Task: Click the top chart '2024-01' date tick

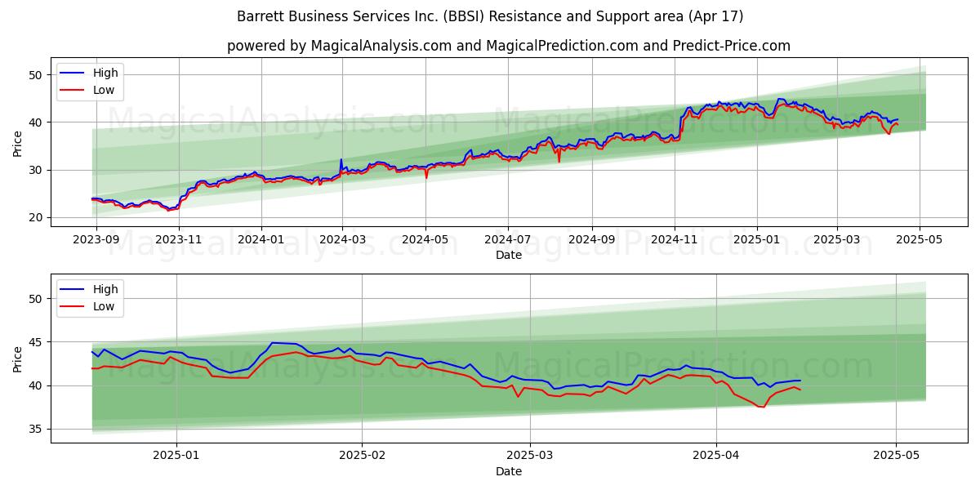Action: (261, 240)
